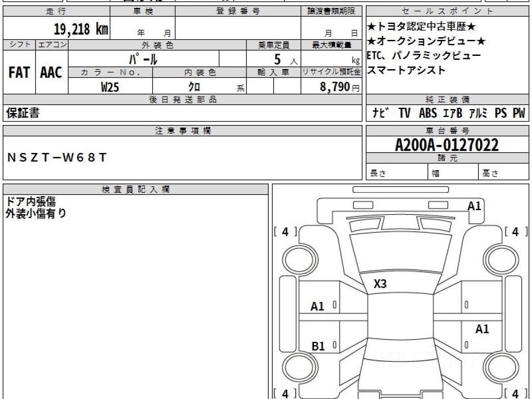The width and height of the screenshot is (532, 399).
Task: Select the color code W25
Action: [x=110, y=86]
